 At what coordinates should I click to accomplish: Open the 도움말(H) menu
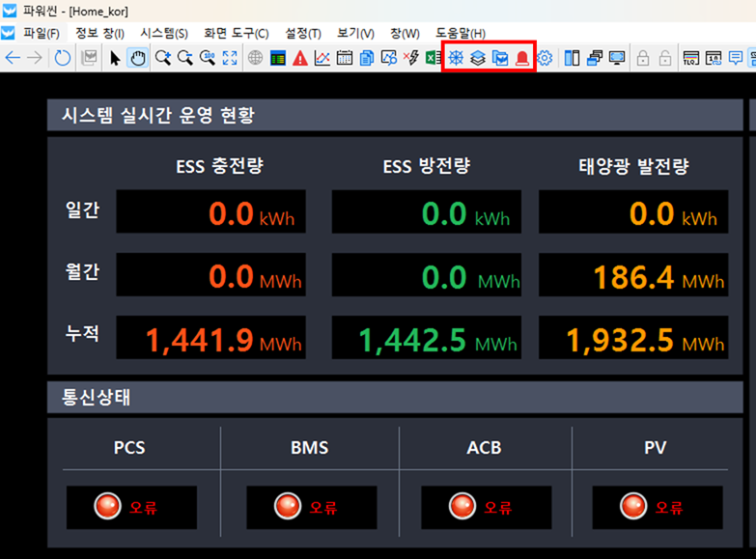(x=461, y=33)
